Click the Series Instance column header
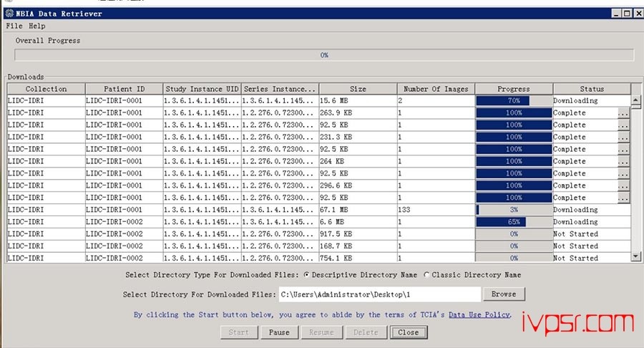 tap(280, 89)
